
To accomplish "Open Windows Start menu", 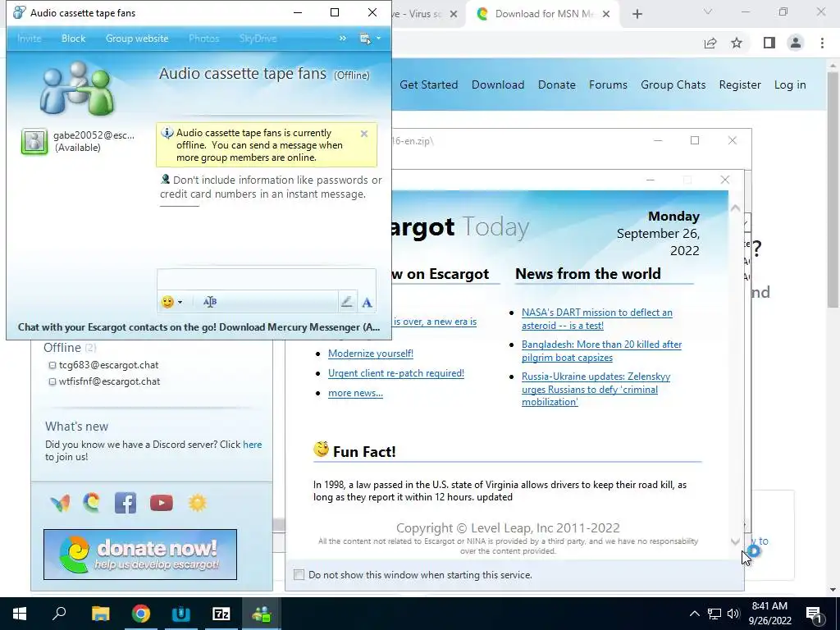I will [20, 614].
